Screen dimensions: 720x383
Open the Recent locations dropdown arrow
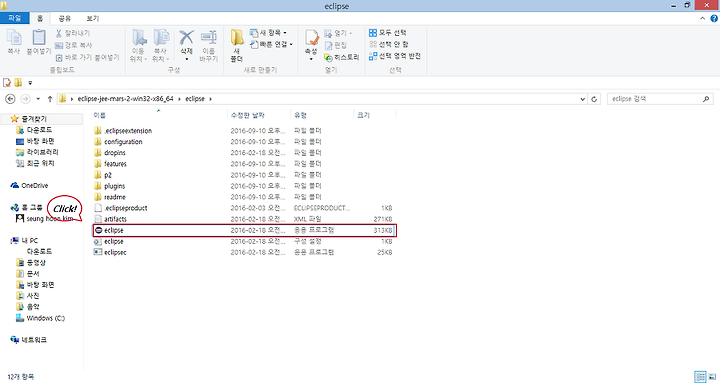pyautogui.click(x=38, y=99)
